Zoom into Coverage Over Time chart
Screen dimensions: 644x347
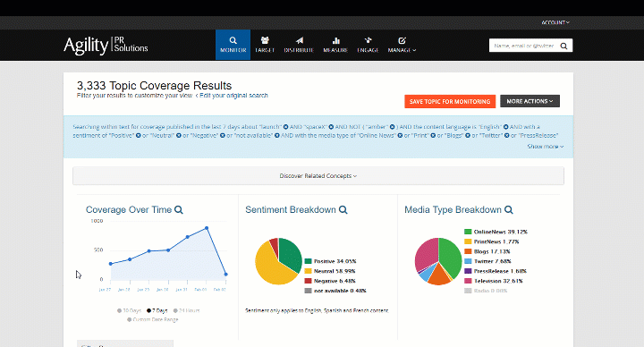click(x=179, y=210)
